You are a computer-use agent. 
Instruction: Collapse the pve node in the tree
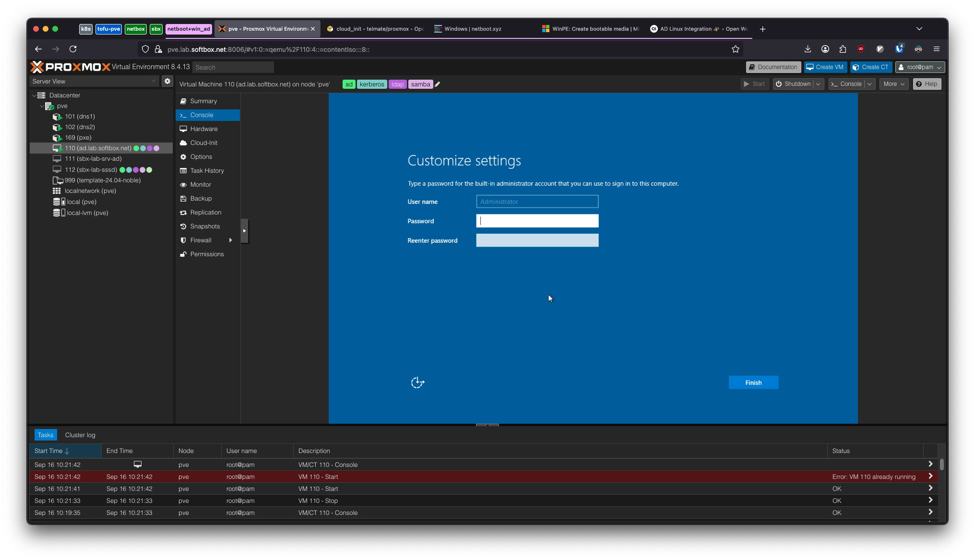click(x=42, y=106)
